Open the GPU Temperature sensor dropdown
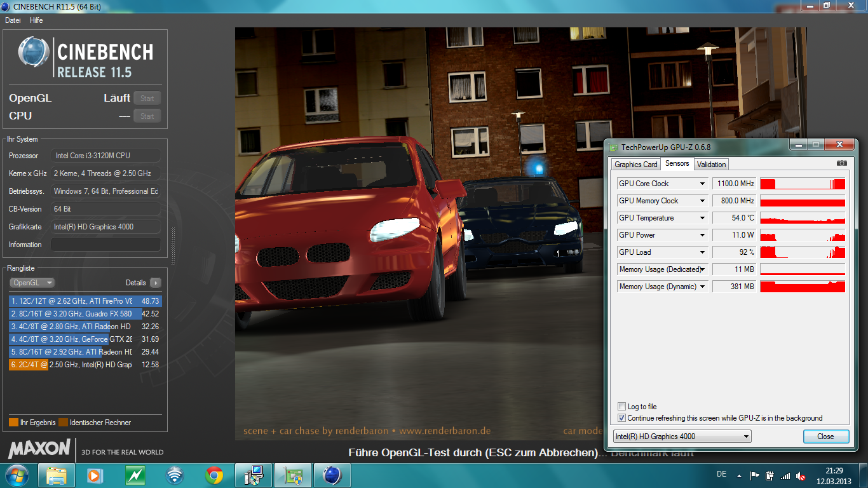The height and width of the screenshot is (488, 868). (x=702, y=218)
